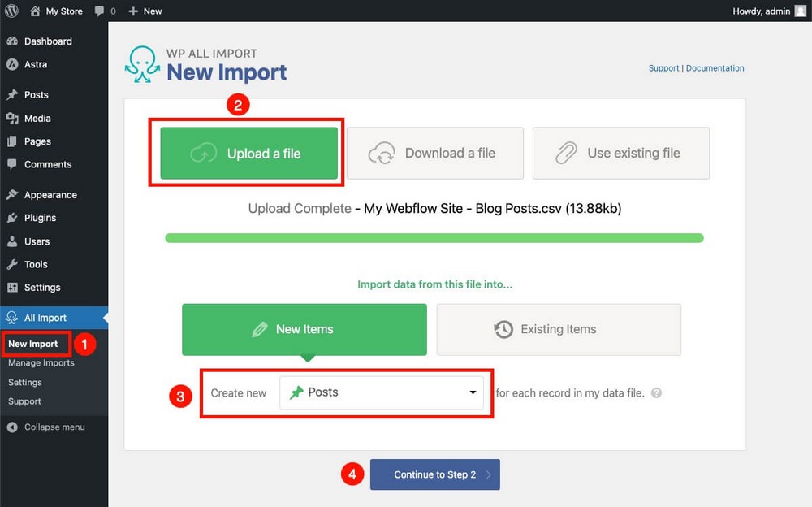Click the history clock icon on Existing Items
Screen dimensions: 812x507
point(503,329)
